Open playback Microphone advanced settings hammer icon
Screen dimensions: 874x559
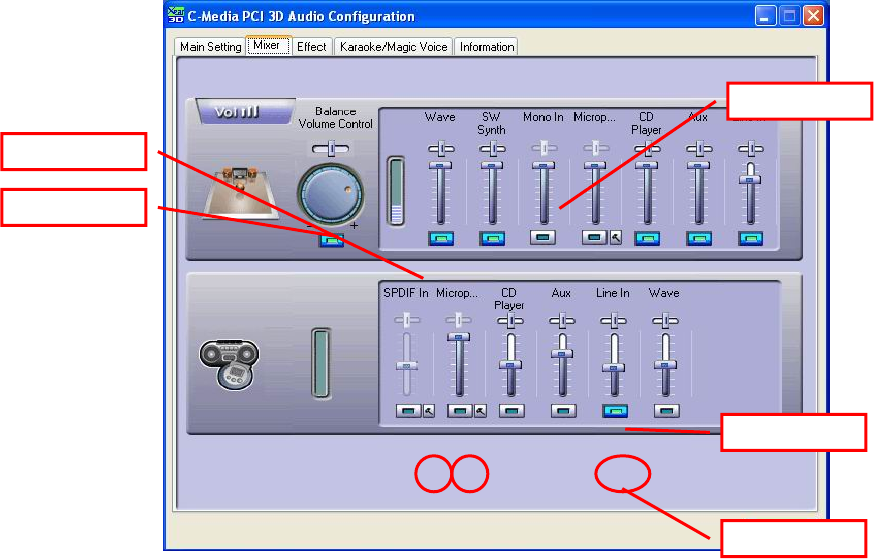click(x=615, y=237)
